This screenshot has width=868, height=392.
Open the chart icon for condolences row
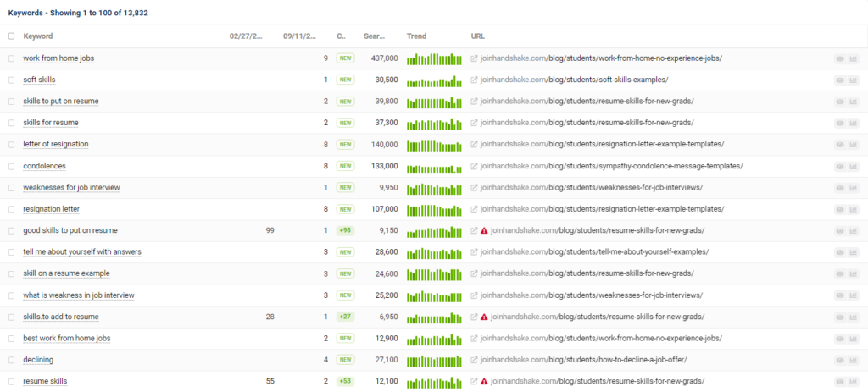click(854, 166)
